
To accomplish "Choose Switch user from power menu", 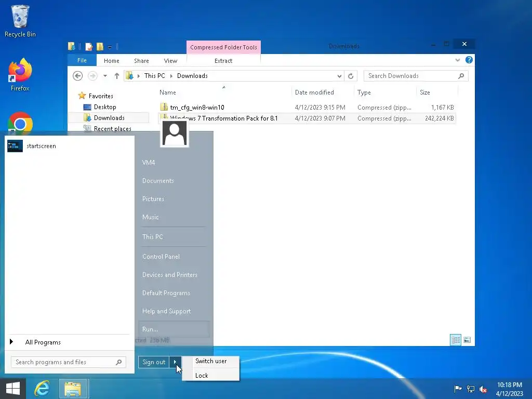I will [211, 361].
